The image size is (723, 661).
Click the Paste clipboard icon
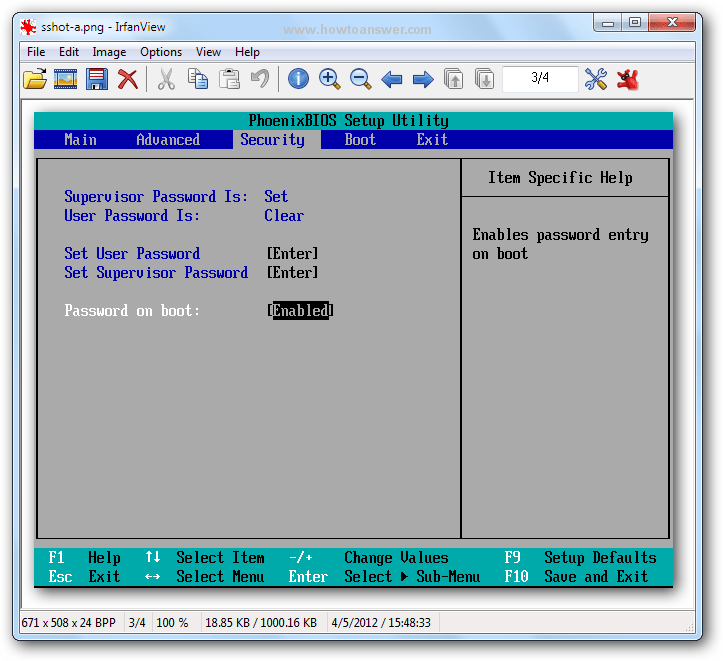(x=229, y=79)
